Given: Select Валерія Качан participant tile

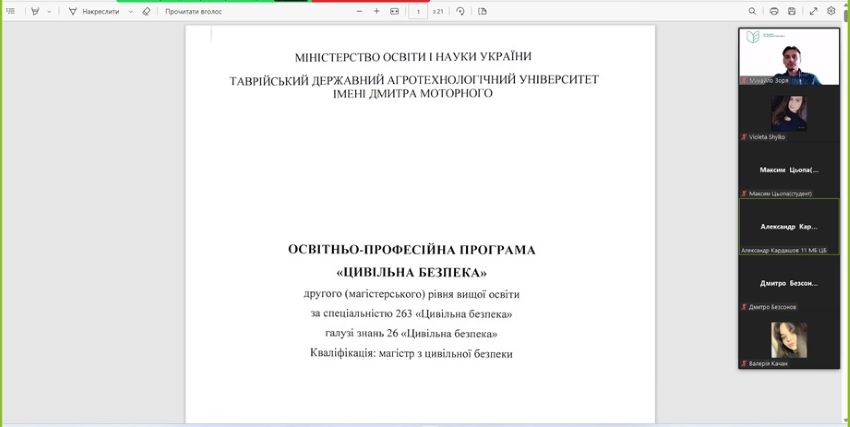Looking at the screenshot, I should click(789, 340).
